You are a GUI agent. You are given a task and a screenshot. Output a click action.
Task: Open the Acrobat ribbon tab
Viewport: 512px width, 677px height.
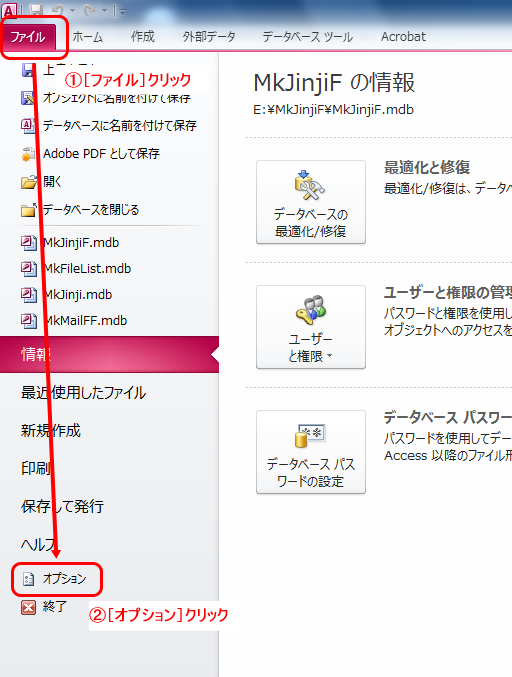pyautogui.click(x=403, y=37)
